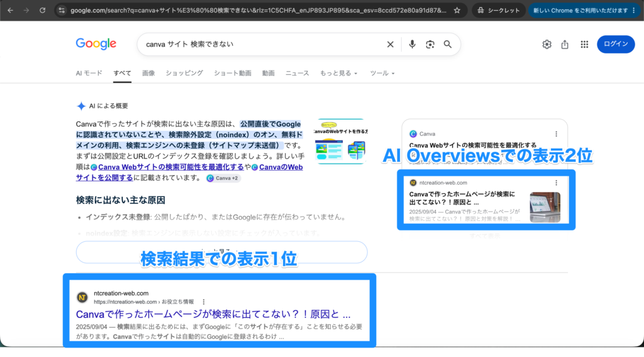The height and width of the screenshot is (357, 644).
Task: Click the magnifier search icon
Action: (x=448, y=44)
